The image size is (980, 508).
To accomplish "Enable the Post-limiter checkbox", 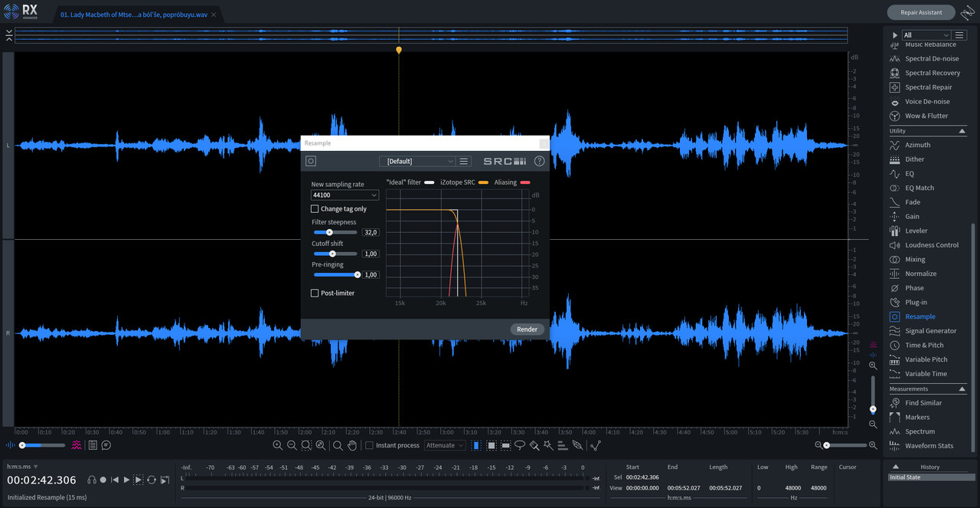I will tap(315, 293).
